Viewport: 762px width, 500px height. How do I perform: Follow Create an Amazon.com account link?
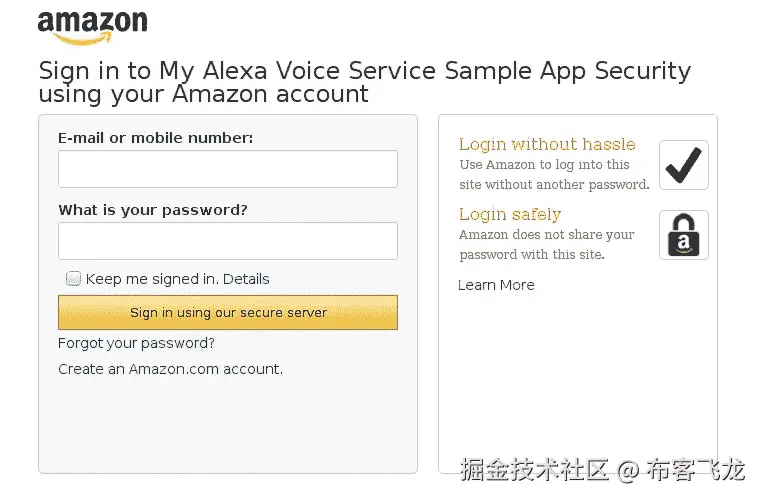(x=170, y=369)
